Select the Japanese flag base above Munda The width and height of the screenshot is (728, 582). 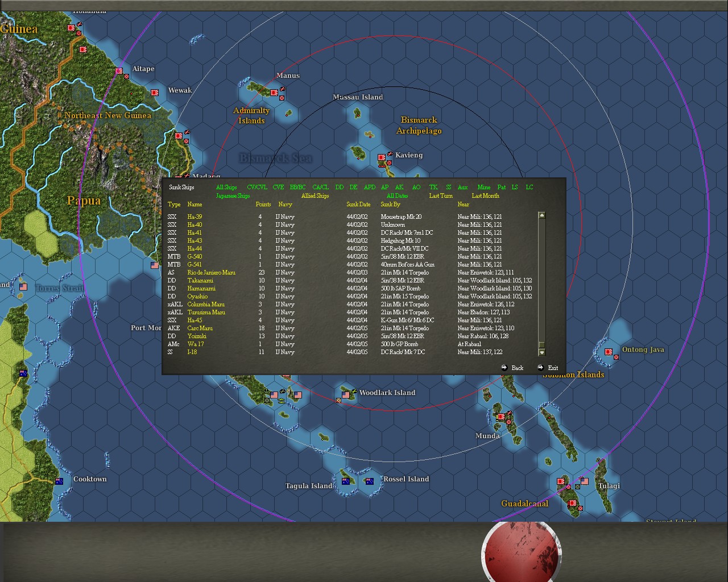501,417
